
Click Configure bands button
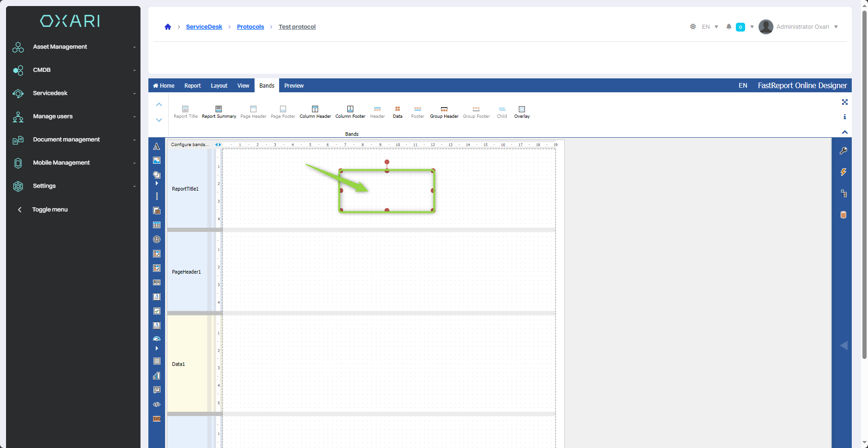190,145
